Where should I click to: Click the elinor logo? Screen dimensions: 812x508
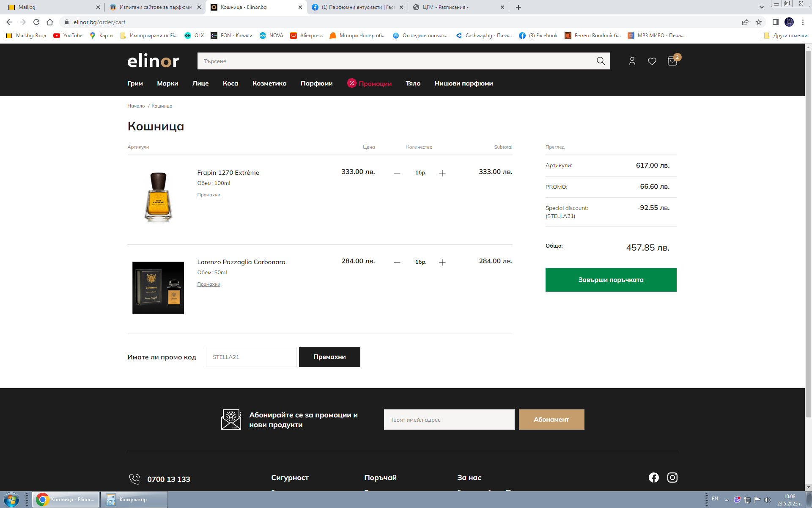tap(153, 61)
